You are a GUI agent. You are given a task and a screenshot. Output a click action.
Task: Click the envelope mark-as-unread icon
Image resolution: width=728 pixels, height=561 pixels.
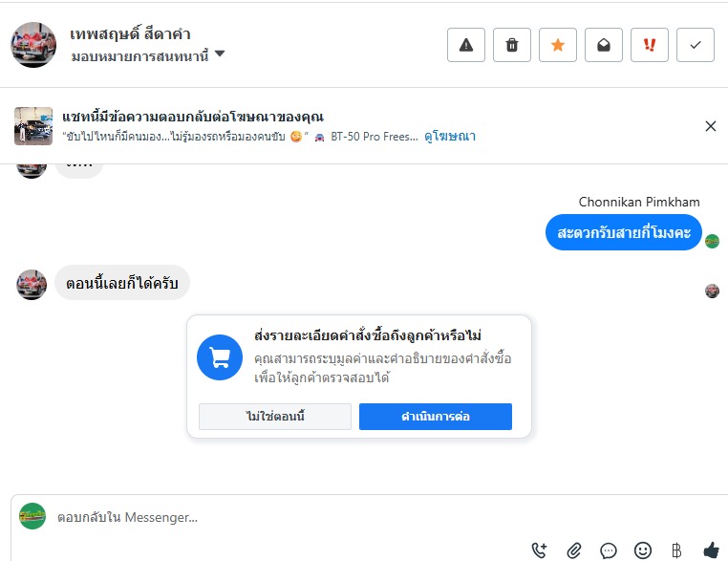pos(604,45)
